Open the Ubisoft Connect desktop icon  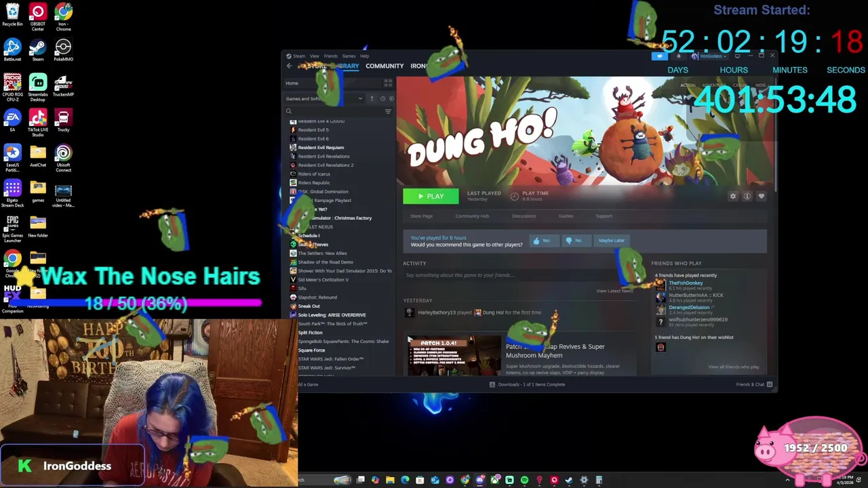[63, 159]
